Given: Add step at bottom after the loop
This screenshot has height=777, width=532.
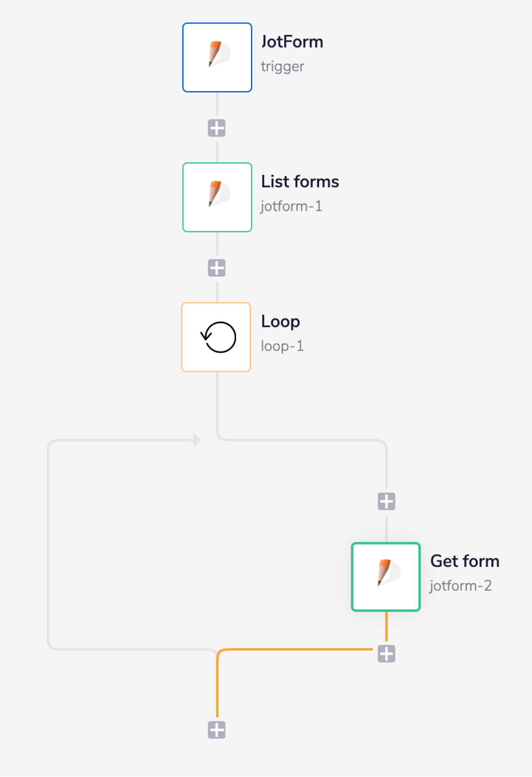Looking at the screenshot, I should (217, 730).
